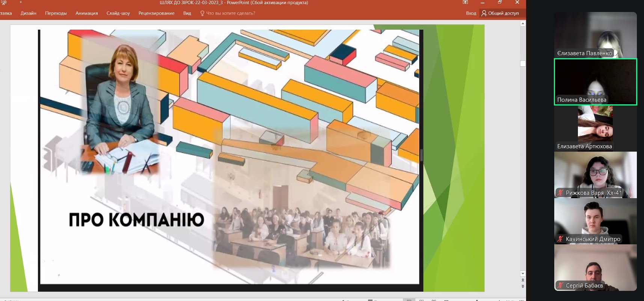Switch to the Переходы tab
The width and height of the screenshot is (644, 301).
[56, 13]
